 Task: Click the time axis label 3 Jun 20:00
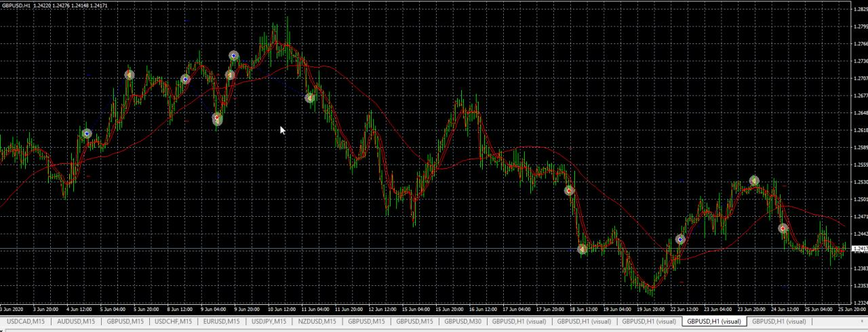46,309
